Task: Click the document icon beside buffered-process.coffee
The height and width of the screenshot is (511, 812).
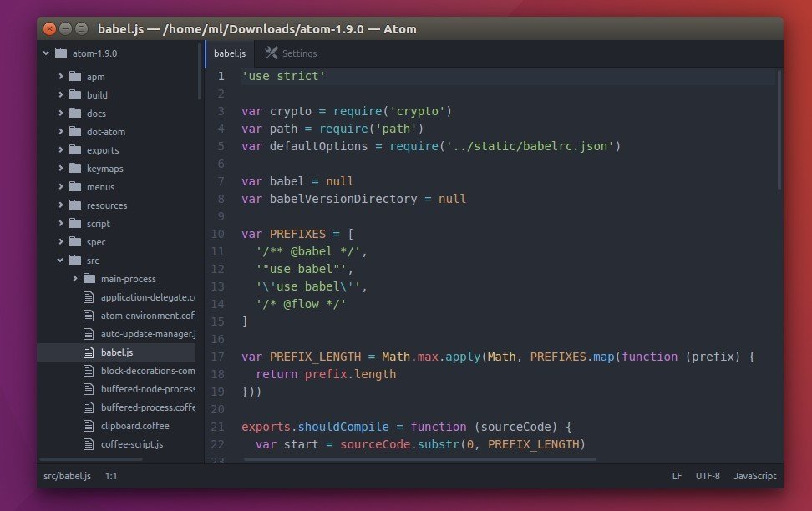Action: coord(89,407)
